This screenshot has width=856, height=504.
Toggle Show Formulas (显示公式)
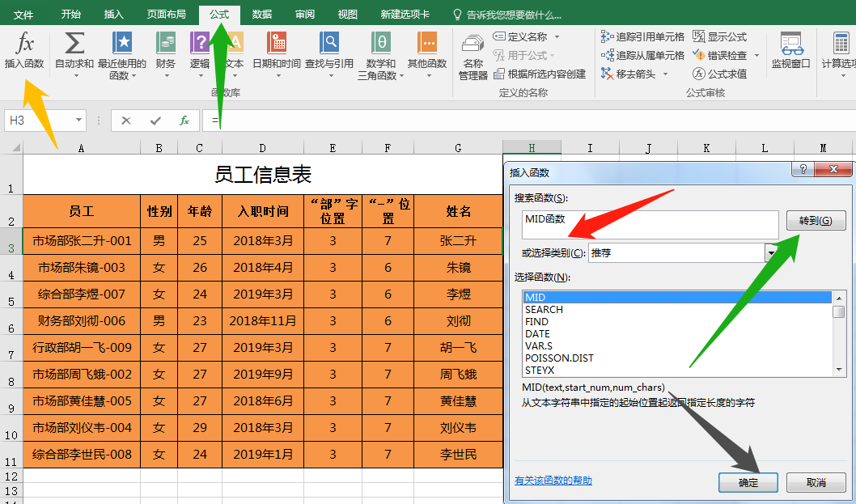pos(719,36)
